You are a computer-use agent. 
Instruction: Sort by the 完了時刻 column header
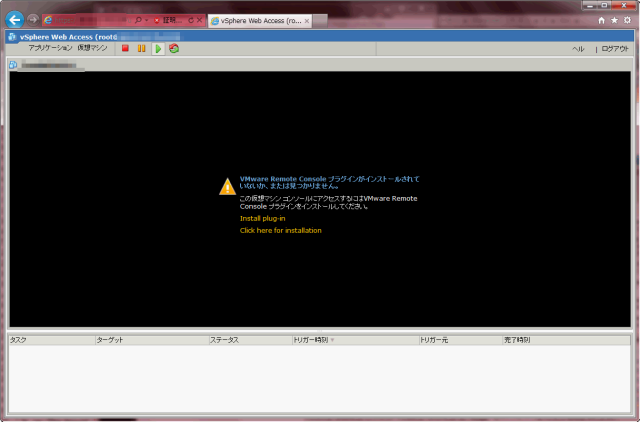point(566,340)
